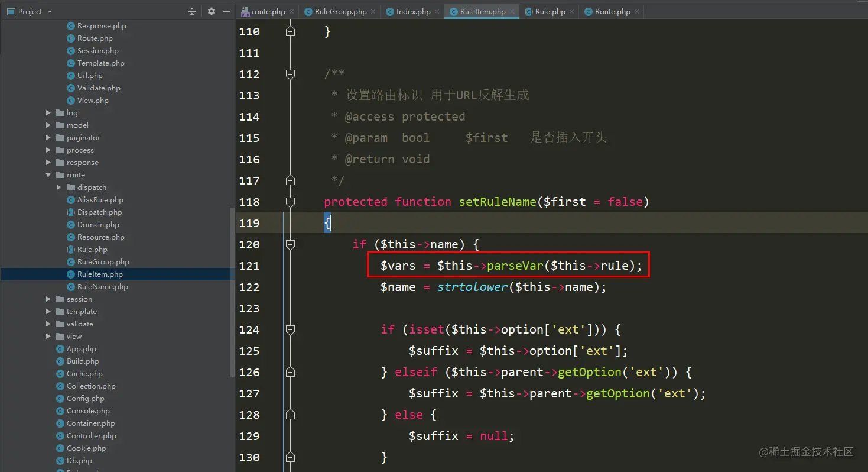Click the Collection.php file icon
Image resolution: width=868 pixels, height=472 pixels.
point(61,386)
